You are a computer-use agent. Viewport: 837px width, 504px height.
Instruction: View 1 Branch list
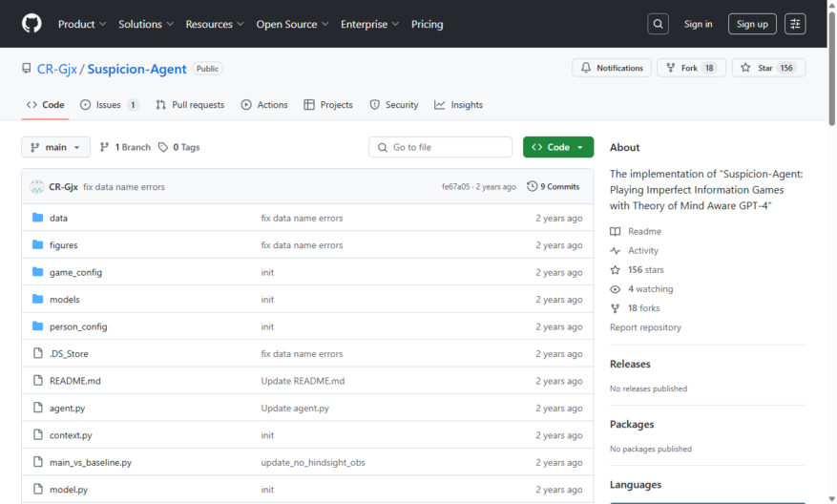pos(125,147)
